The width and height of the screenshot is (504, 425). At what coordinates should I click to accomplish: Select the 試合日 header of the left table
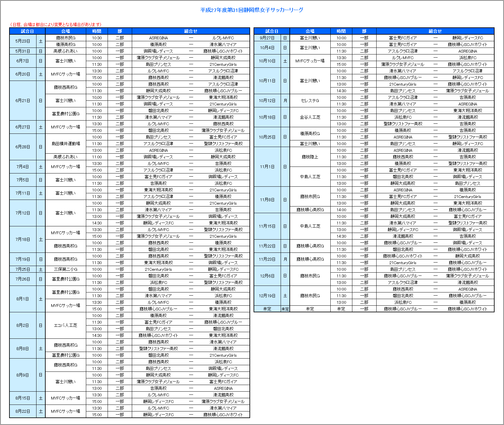(x=27, y=31)
